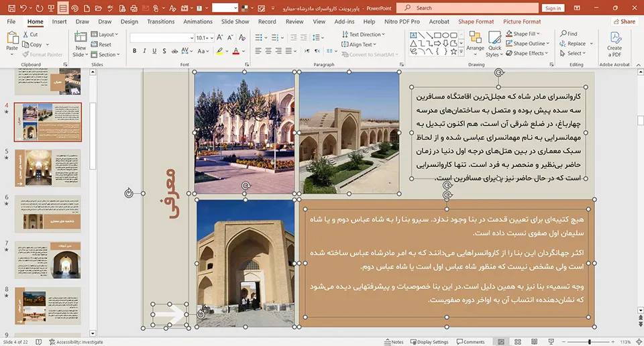
Task: Click the Sign in button
Action: pos(553,8)
